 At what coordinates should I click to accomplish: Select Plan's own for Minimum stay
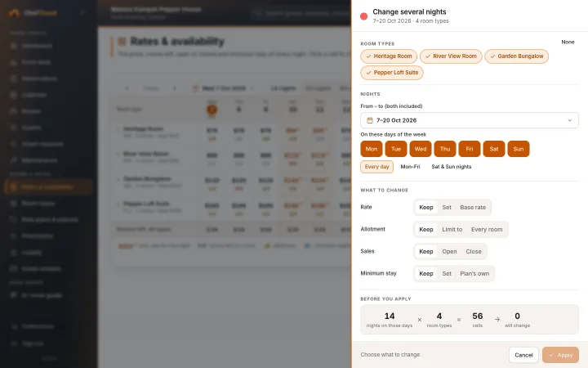click(x=474, y=274)
